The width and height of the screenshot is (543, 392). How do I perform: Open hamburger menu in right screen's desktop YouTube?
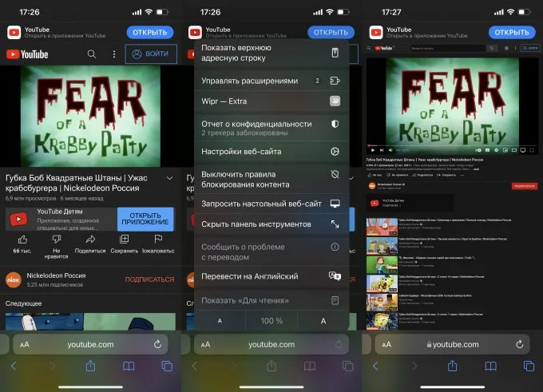click(369, 48)
